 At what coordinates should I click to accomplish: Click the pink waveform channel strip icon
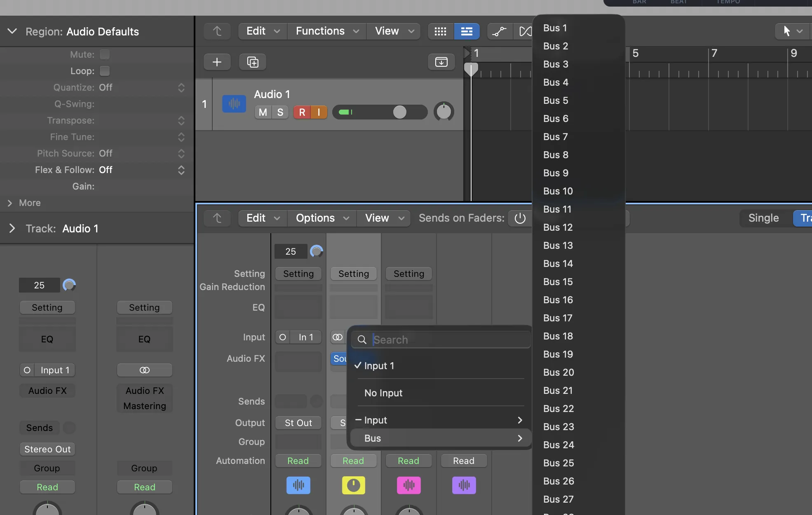409,485
